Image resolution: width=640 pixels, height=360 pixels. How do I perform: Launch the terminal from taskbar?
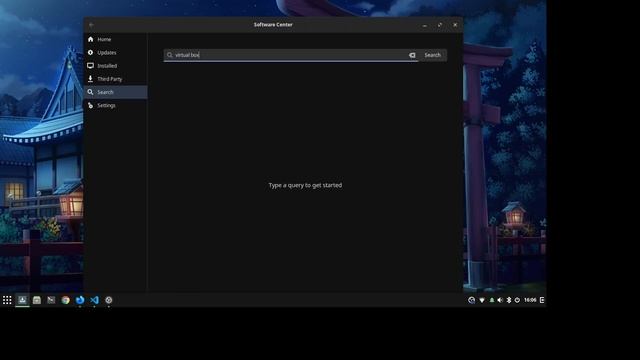pyautogui.click(x=51, y=300)
